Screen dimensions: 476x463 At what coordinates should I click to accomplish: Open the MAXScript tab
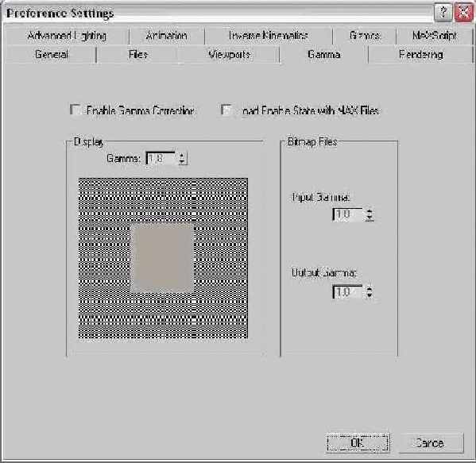point(435,36)
